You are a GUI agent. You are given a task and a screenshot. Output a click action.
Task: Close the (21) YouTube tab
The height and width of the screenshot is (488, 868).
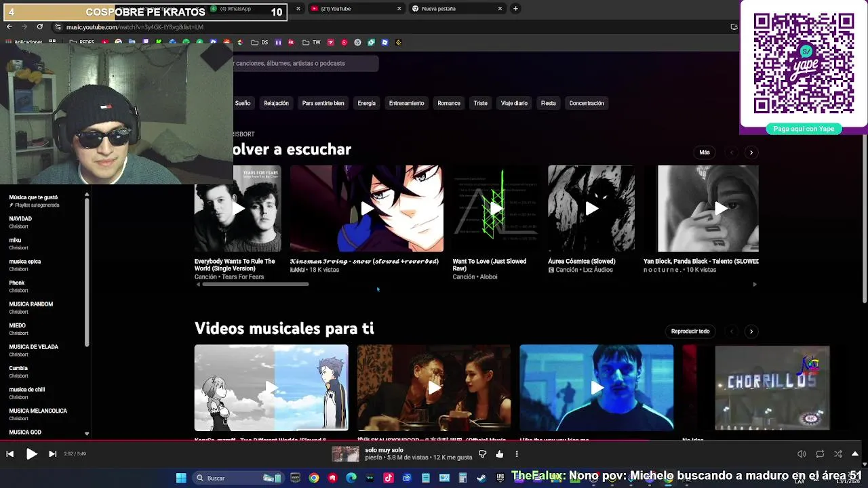[399, 9]
